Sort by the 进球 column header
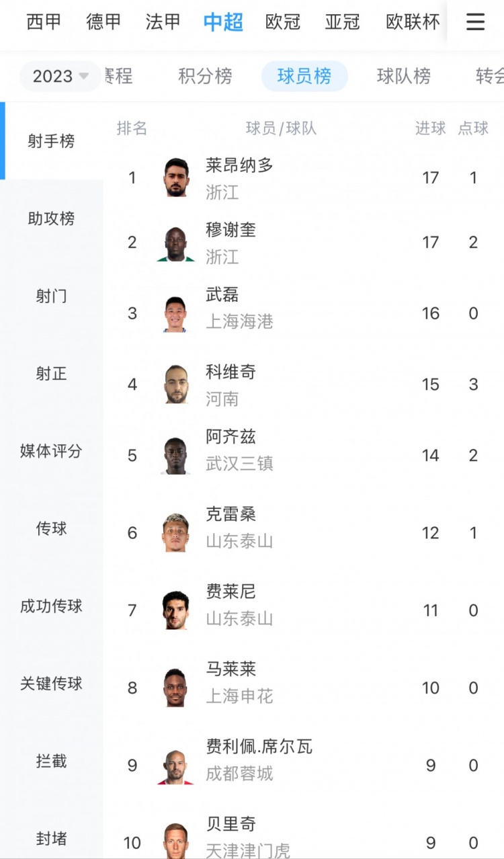The height and width of the screenshot is (859, 504). coord(430,128)
